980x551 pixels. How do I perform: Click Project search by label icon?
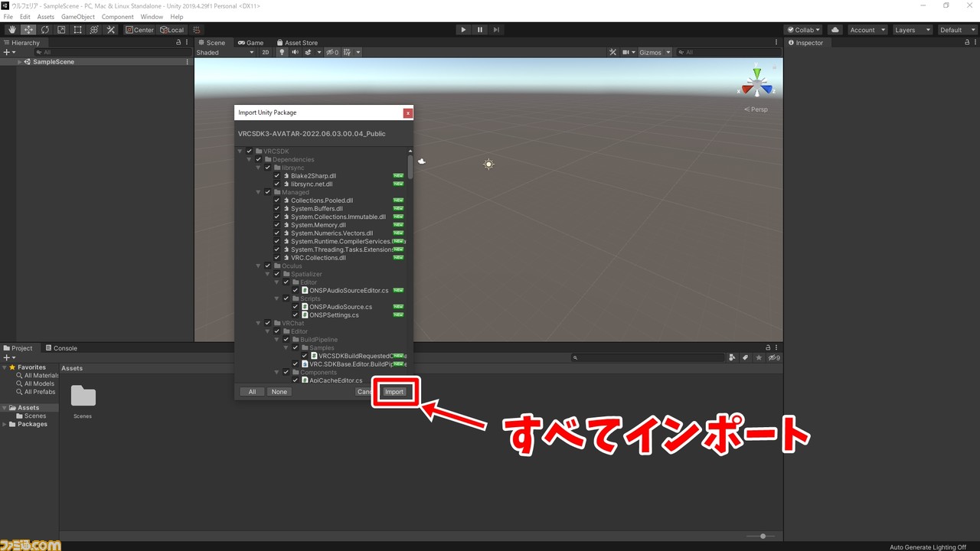pyautogui.click(x=745, y=357)
